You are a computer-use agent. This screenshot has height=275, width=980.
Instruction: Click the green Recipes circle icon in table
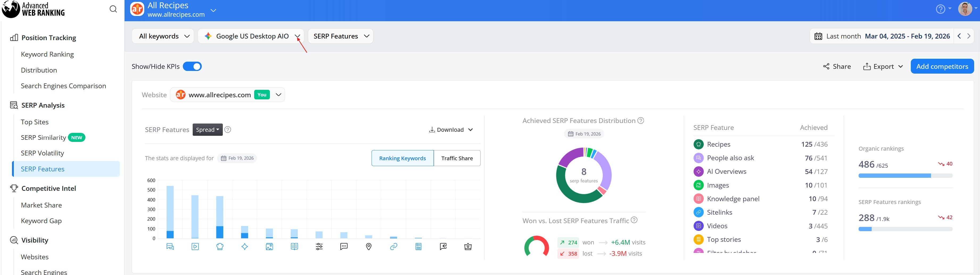(698, 144)
